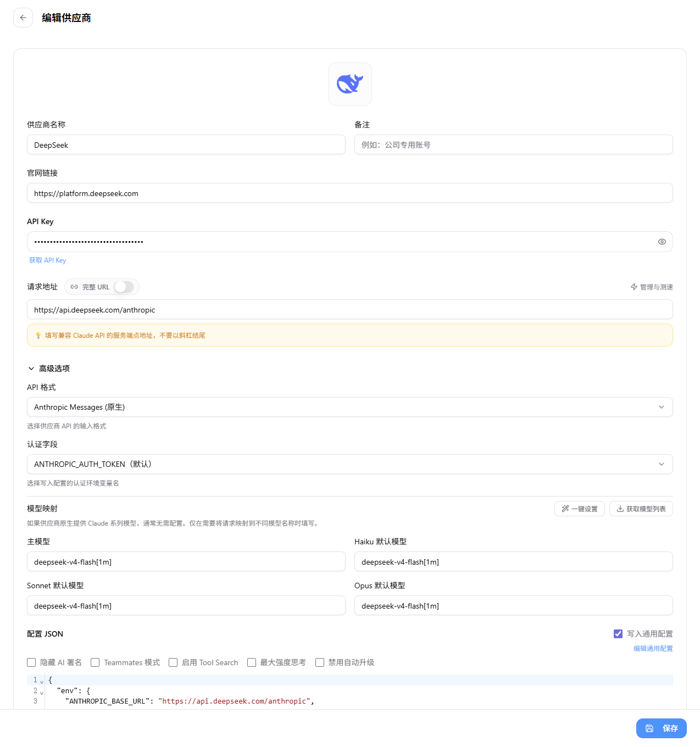Open 管理与测速
Image resolution: width=700 pixels, height=747 pixels.
point(652,287)
